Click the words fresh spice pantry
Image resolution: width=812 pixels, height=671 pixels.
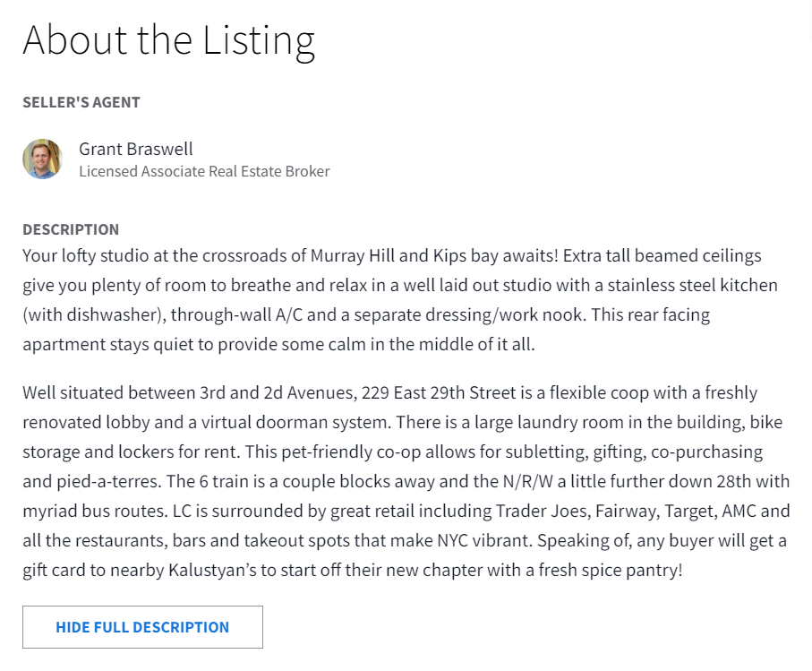click(x=610, y=570)
